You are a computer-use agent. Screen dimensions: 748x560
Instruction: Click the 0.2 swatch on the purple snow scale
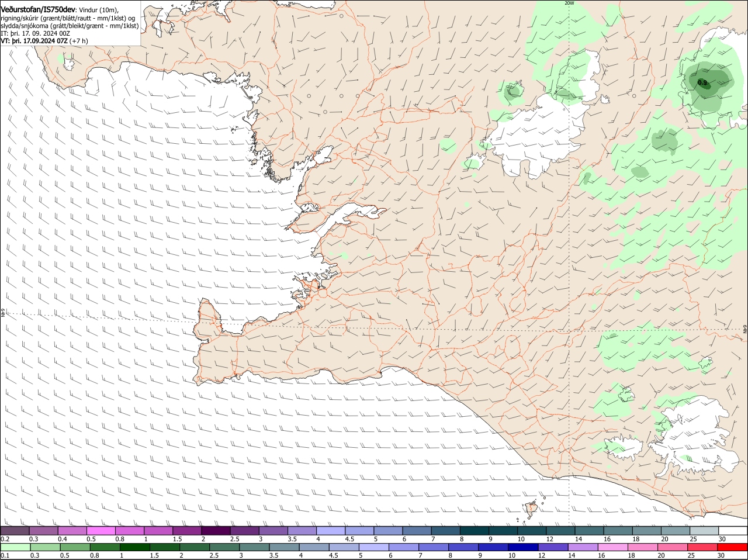[15, 530]
